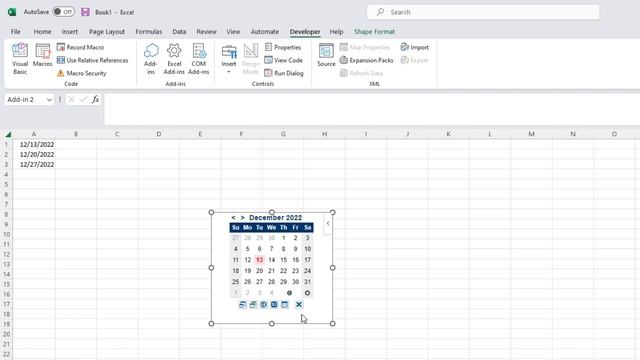Select cell with 12/20/2022

[34, 154]
